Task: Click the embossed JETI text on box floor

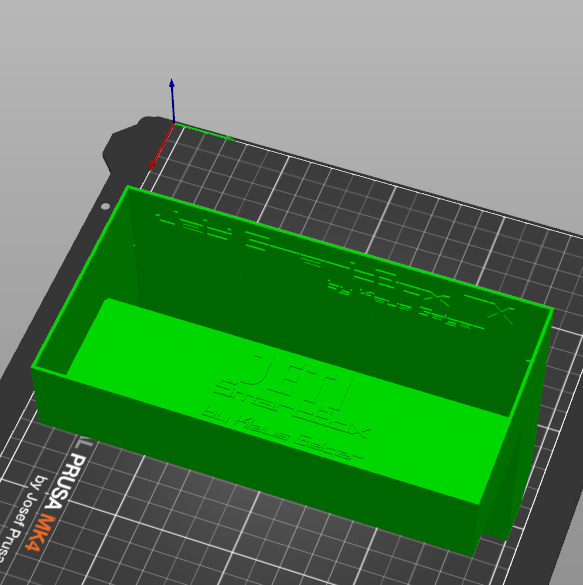Action: point(298,381)
